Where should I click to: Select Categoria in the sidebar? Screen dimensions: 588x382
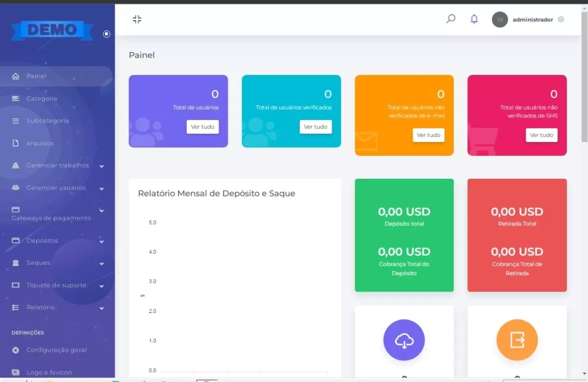coord(42,99)
